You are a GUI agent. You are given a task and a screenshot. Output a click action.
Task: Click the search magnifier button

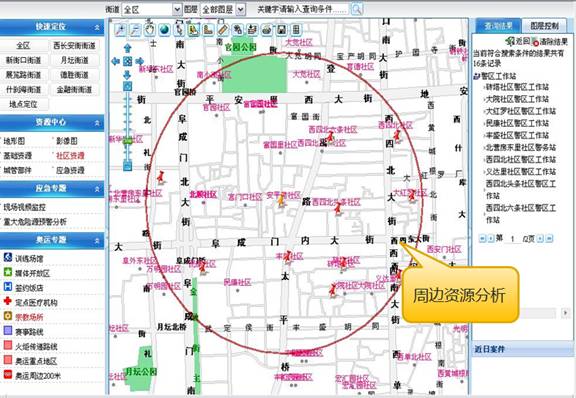[x=357, y=9]
